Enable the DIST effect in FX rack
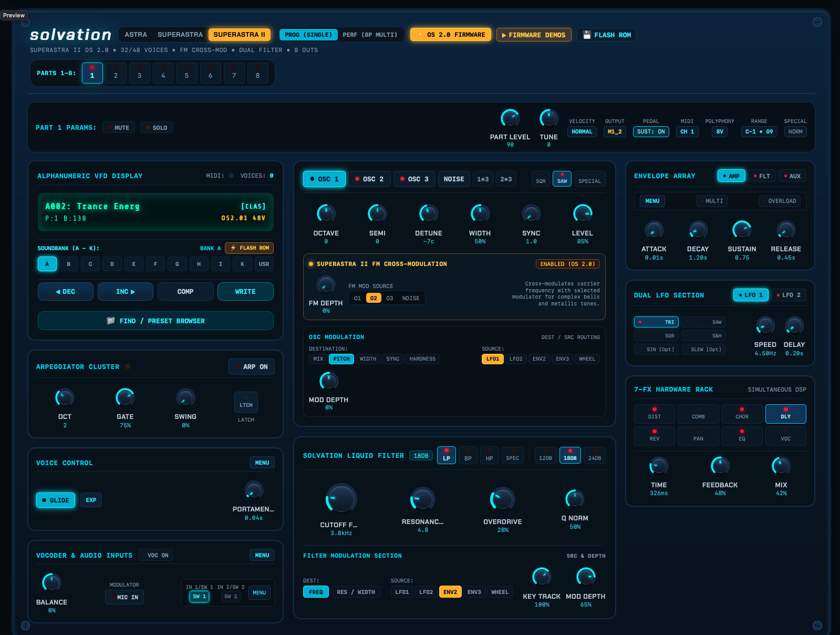The image size is (840, 635). [x=655, y=414]
